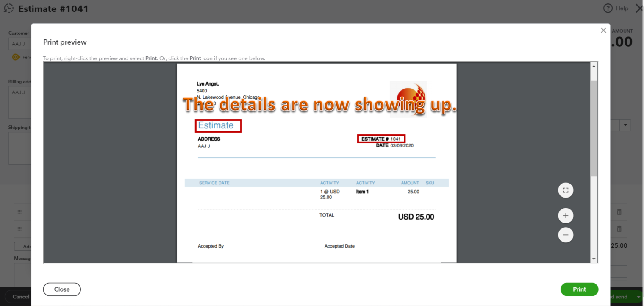Click the 'Print preview' dialog title
This screenshot has height=306, width=644.
[x=65, y=42]
